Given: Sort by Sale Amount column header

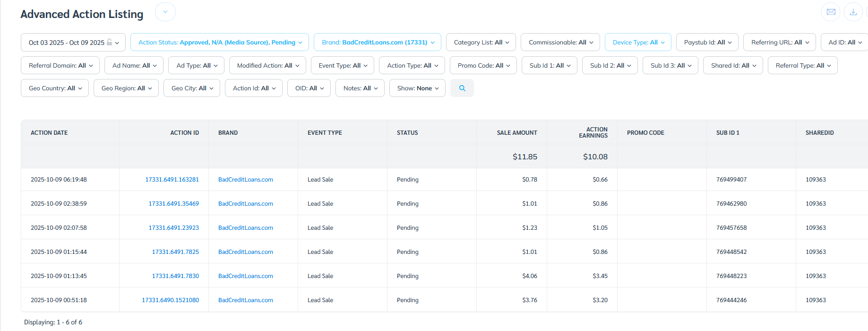Looking at the screenshot, I should (x=516, y=133).
